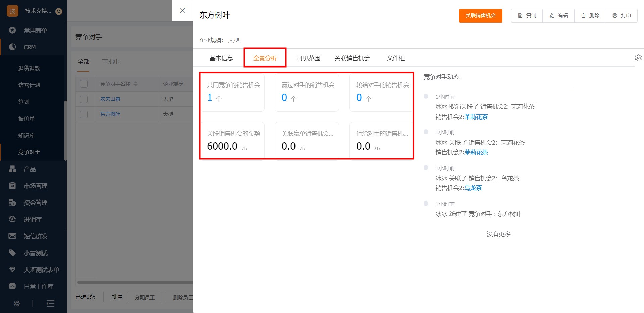The height and width of the screenshot is (313, 644).
Task: Select the 全部 list tab
Action: 84,62
